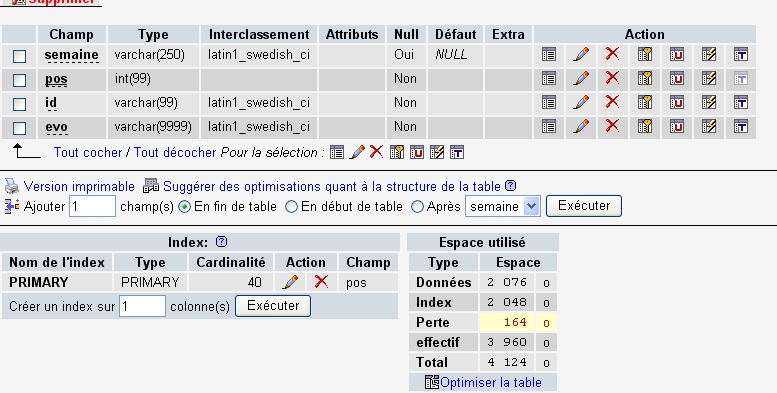Click the edit pencil icon for semaine row
The image size is (777, 393).
tap(581, 54)
